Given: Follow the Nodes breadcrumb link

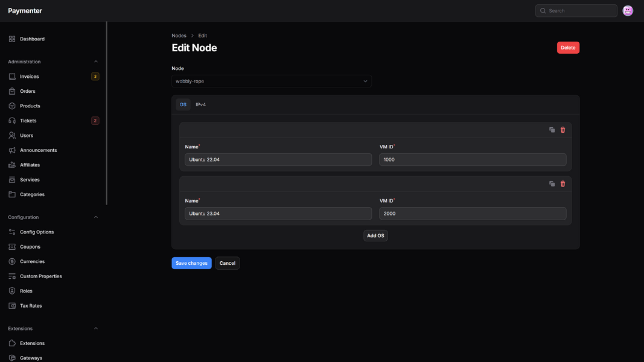Looking at the screenshot, I should click(x=179, y=36).
